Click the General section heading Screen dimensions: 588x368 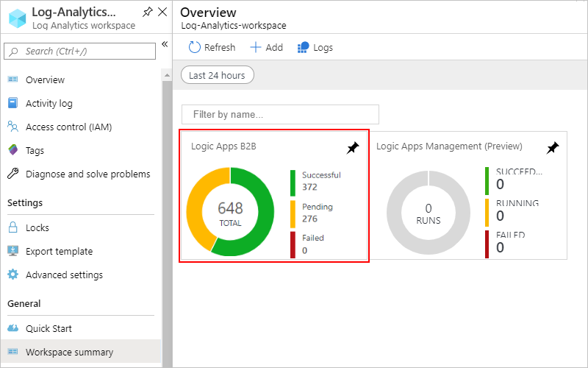24,303
